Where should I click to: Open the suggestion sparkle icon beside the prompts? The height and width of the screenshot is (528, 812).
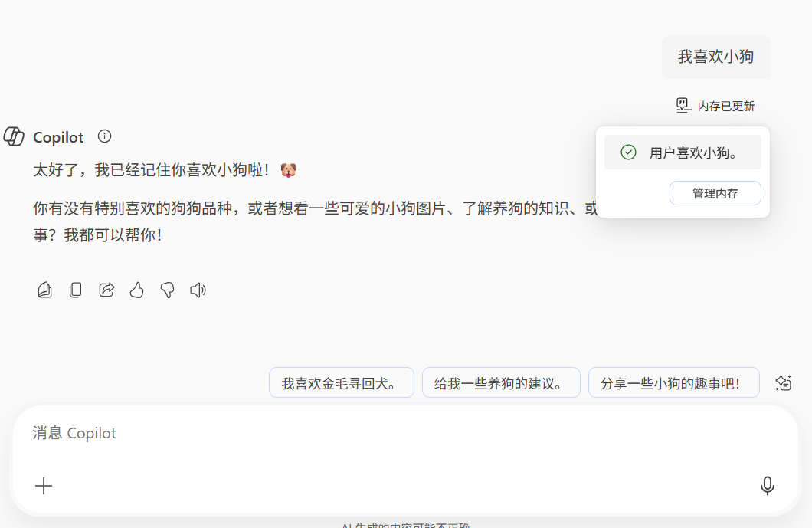[x=783, y=382]
